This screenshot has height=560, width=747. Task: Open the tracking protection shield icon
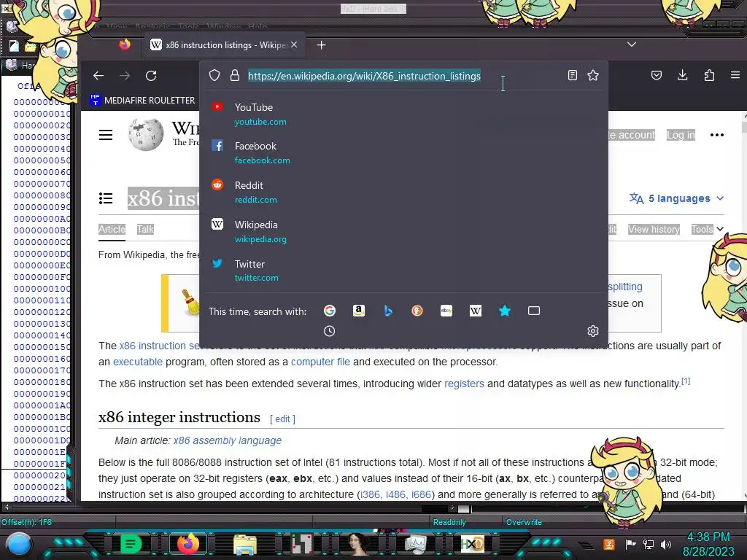pos(214,75)
